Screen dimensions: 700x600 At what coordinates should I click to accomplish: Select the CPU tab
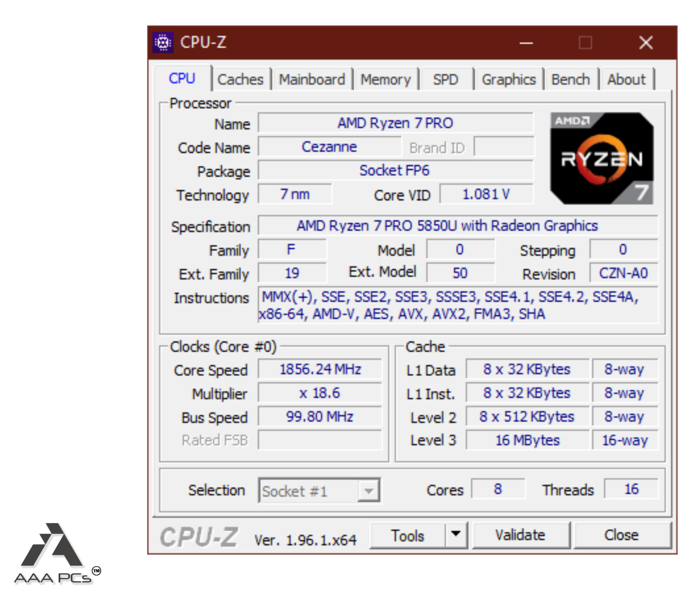(182, 78)
